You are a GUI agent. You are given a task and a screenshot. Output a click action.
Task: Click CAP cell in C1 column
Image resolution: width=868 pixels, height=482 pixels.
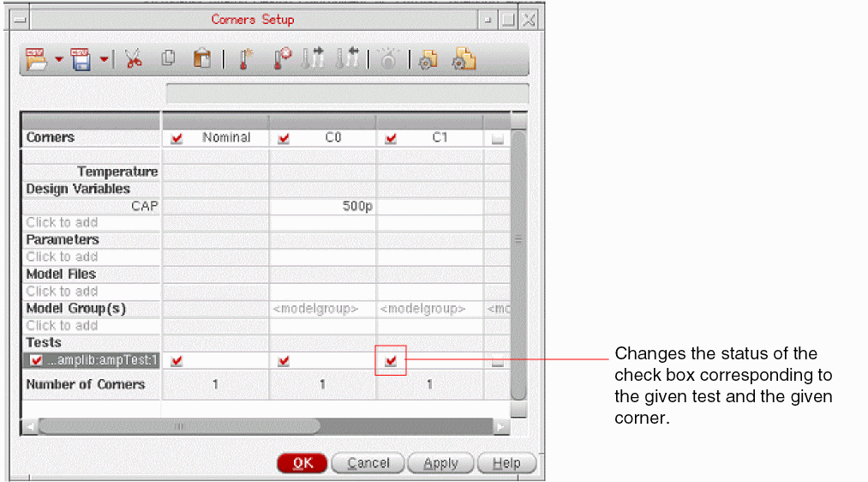(429, 206)
